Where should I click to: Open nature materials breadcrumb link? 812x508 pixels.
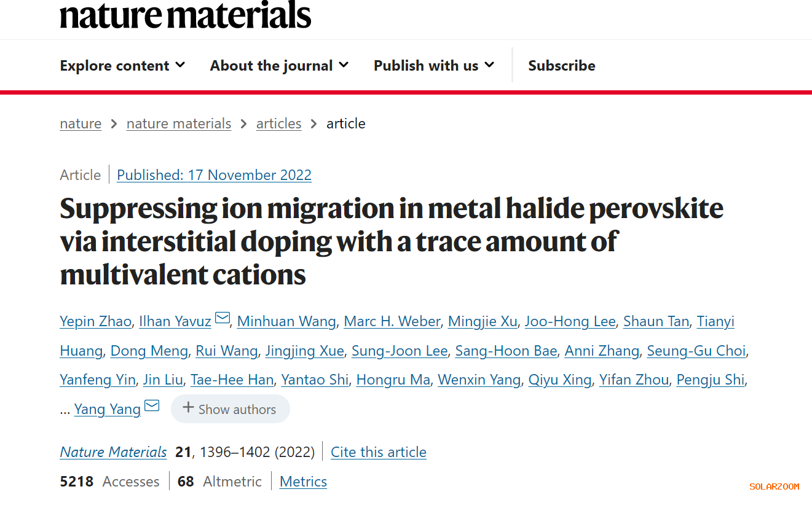pyautogui.click(x=179, y=123)
